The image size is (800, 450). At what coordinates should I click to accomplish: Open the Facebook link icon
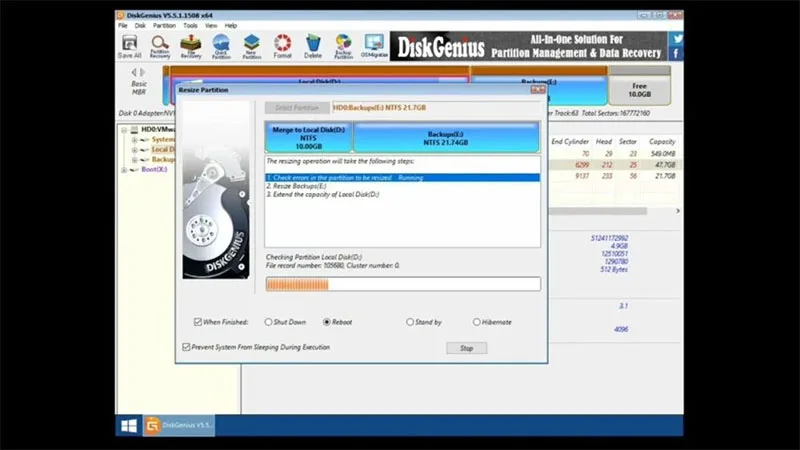point(677,54)
